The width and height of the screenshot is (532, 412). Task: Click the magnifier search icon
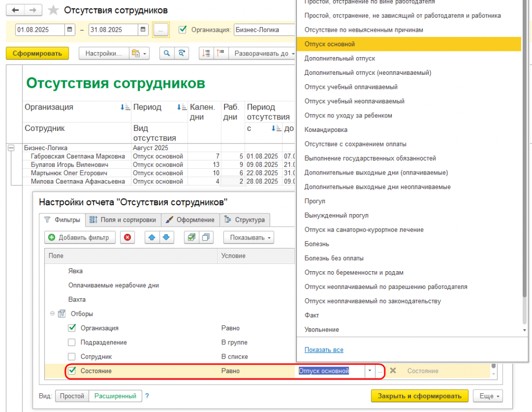click(x=167, y=54)
